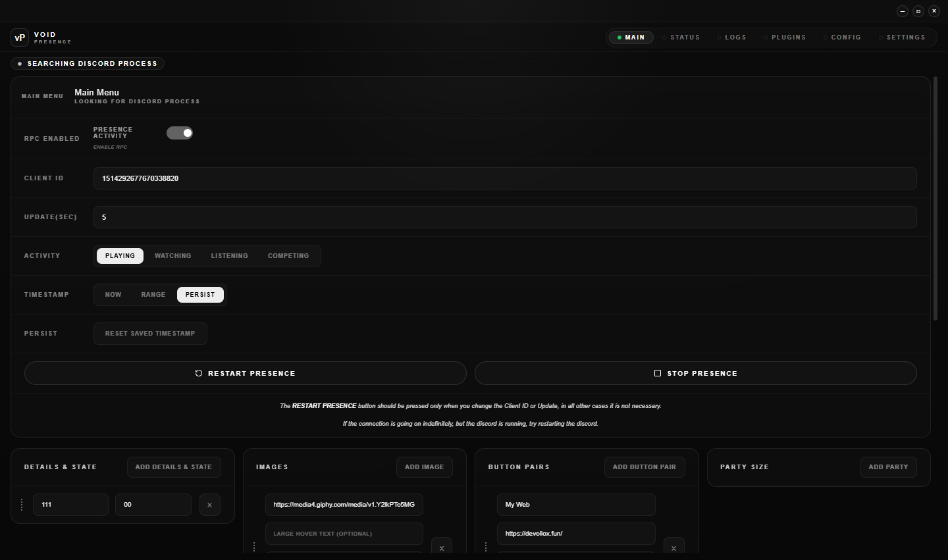Screen dimensions: 948x560
Task: Select the Watching activity type
Action: pos(172,256)
